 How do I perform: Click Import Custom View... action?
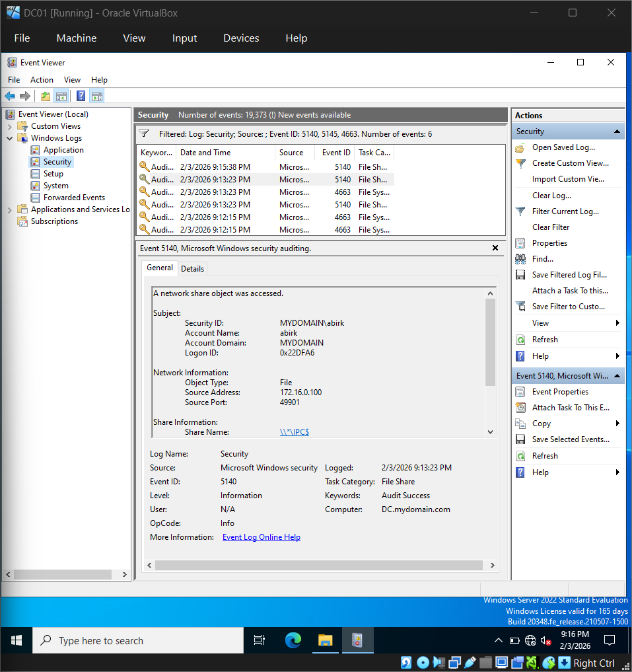click(x=568, y=180)
